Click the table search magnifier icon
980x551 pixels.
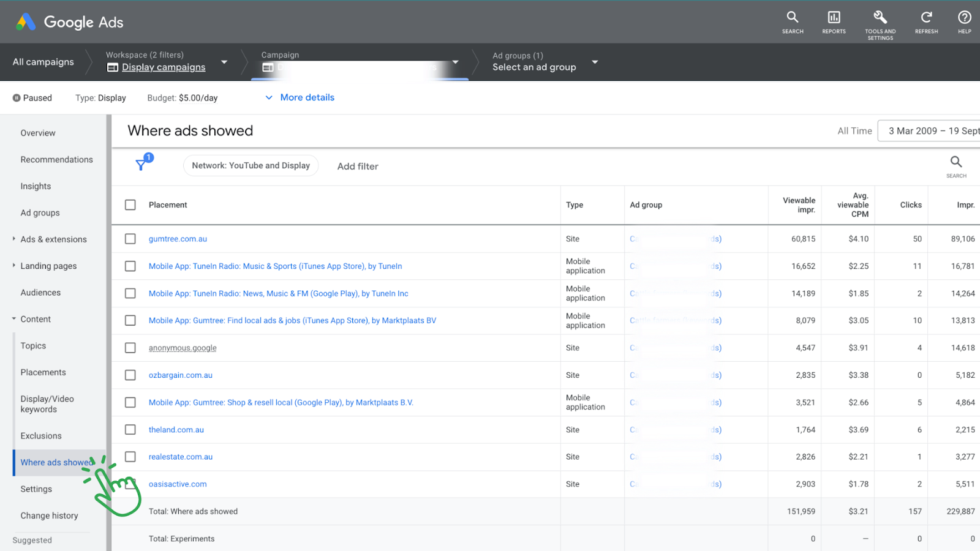tap(956, 162)
